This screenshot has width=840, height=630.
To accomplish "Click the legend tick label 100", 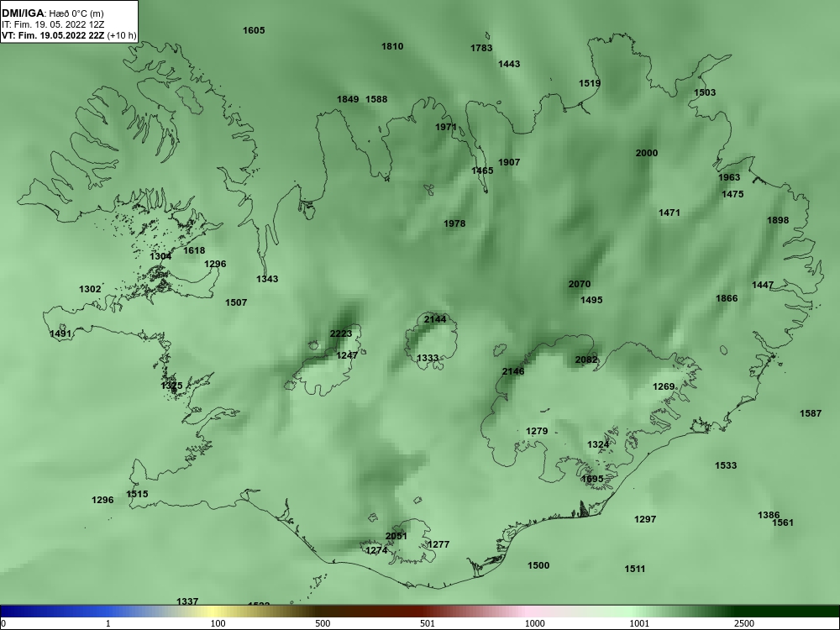I will pyautogui.click(x=218, y=623).
